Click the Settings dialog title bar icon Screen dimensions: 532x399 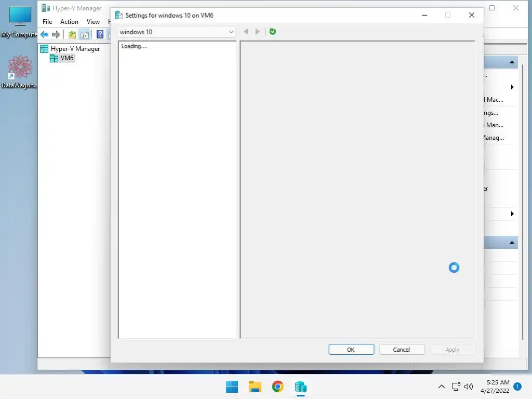pos(119,15)
